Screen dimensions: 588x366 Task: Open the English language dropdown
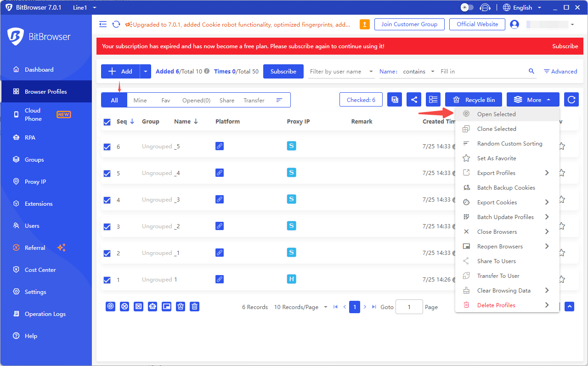(522, 7)
